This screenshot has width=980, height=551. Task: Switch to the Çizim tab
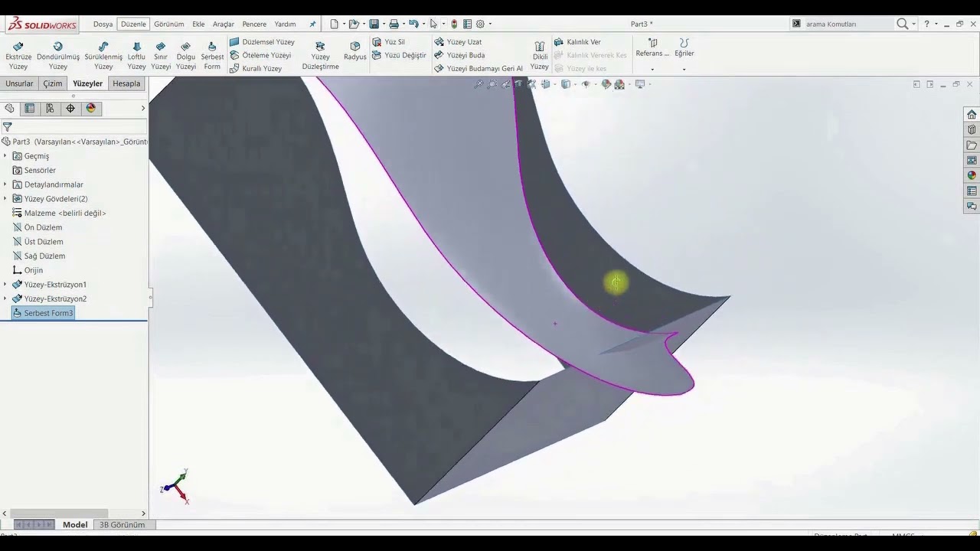[x=53, y=83]
